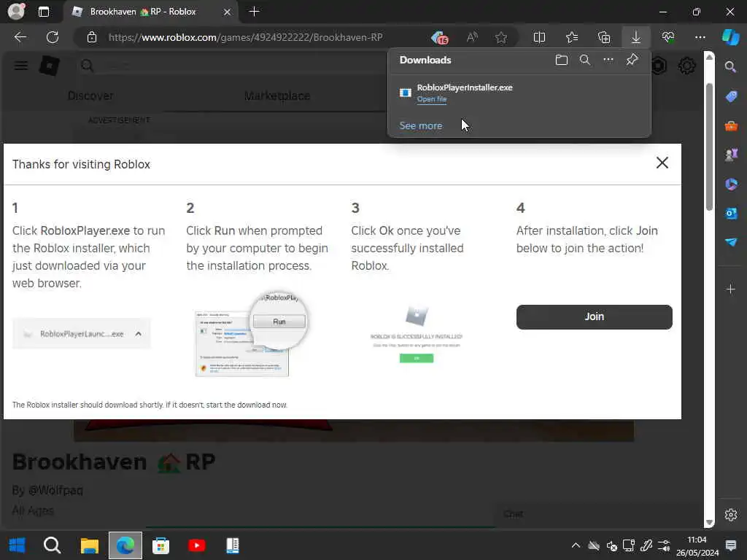Open Robux hexagon icon

(x=659, y=65)
